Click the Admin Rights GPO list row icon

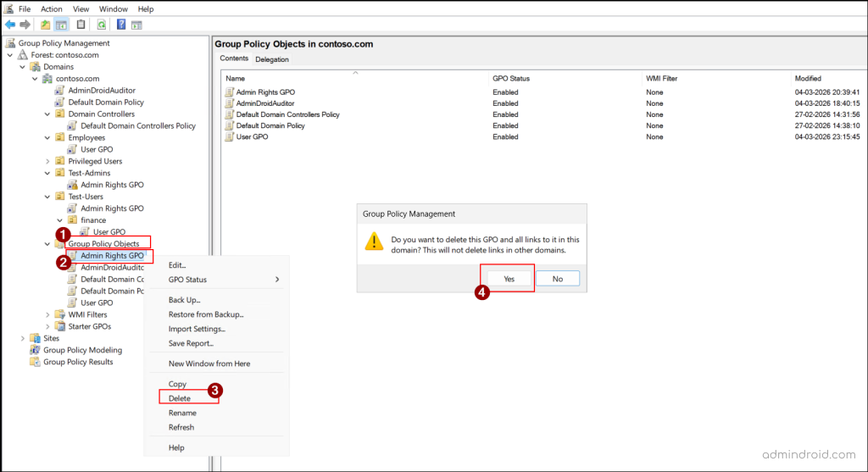[229, 92]
